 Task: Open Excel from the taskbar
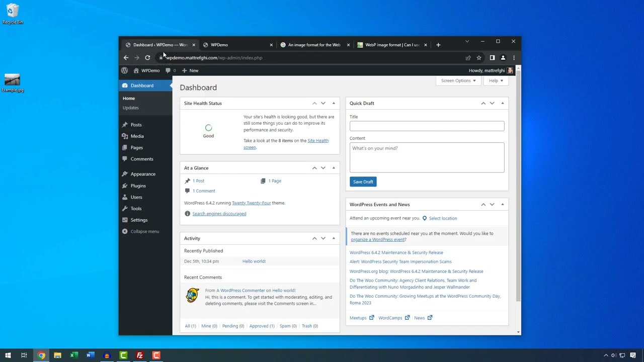coord(74,355)
